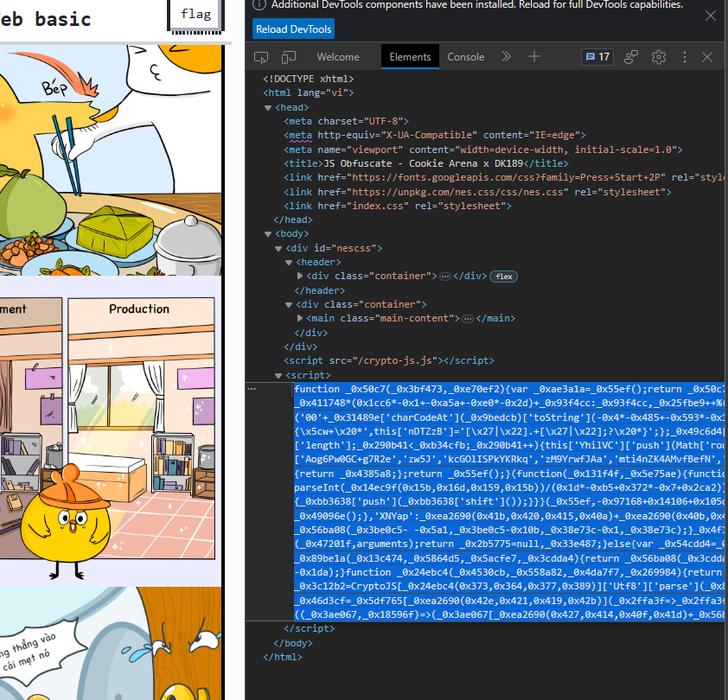
Task: Dismiss the DevTools components notification
Action: click(x=711, y=16)
